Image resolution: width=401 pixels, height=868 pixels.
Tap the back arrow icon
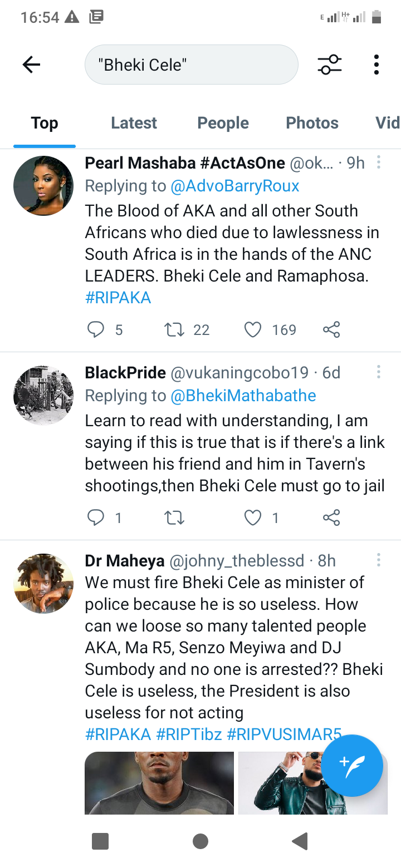31,65
